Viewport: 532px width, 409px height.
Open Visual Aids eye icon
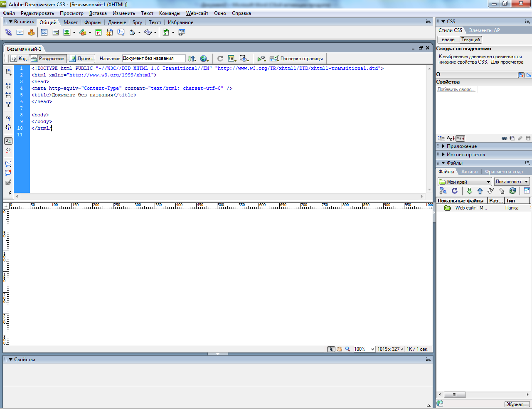(244, 59)
